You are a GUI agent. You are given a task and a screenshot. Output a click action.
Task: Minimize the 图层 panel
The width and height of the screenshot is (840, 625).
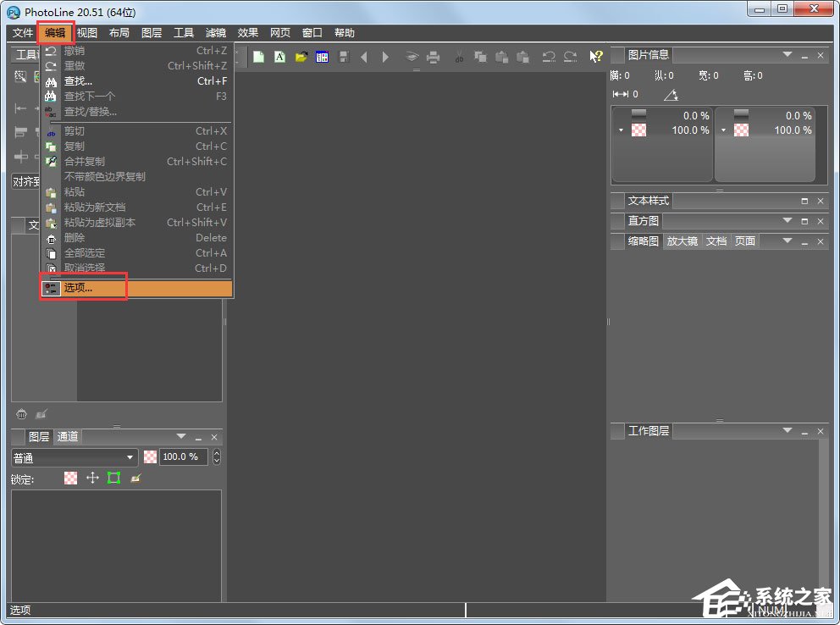coord(199,438)
